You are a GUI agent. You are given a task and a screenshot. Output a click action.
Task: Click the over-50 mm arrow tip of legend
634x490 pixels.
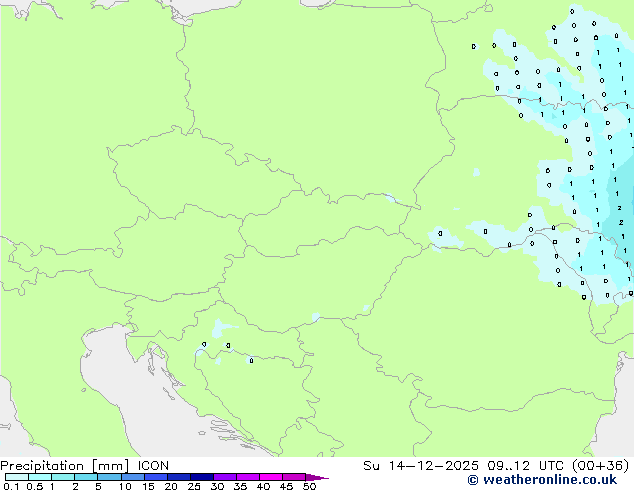coord(317,477)
